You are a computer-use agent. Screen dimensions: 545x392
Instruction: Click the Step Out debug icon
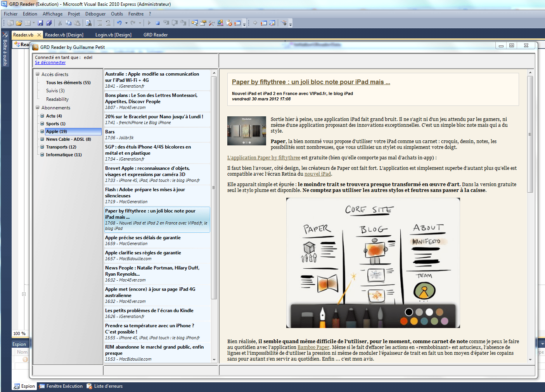(x=183, y=23)
